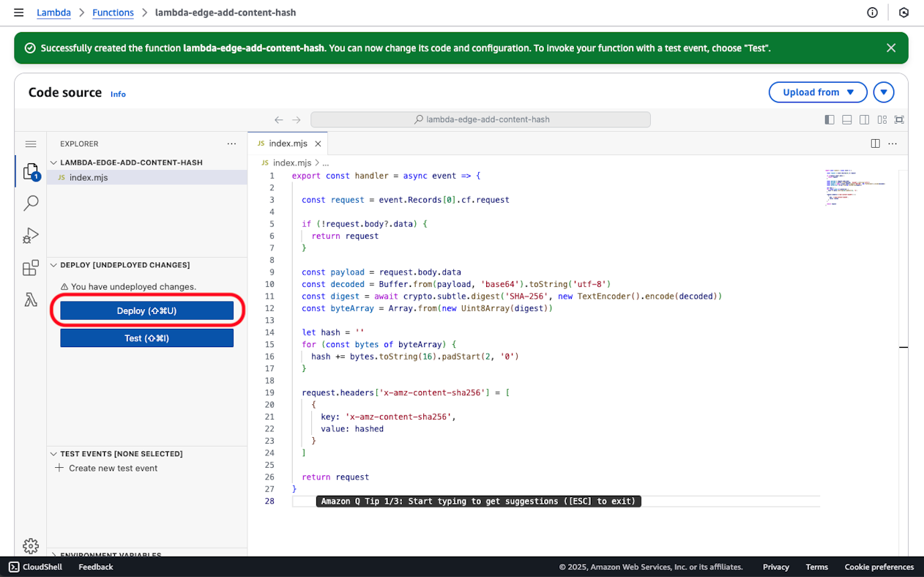The image size is (924, 577).
Task: Click the Amazon Q Tip suggestion label
Action: 479,501
